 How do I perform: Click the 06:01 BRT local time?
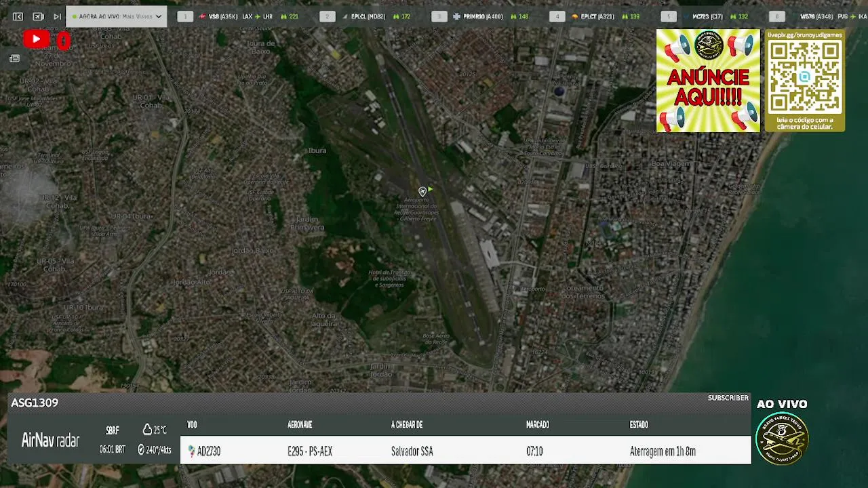112,449
